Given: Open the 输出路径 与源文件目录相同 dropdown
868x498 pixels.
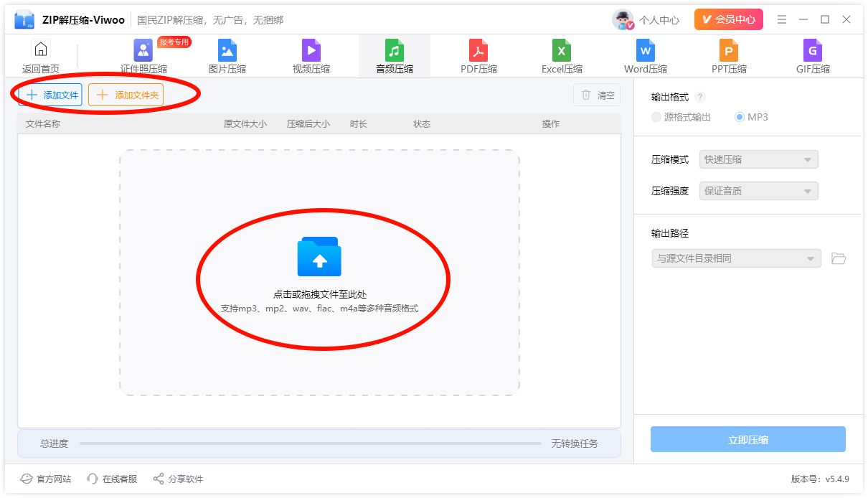Looking at the screenshot, I should pyautogui.click(x=736, y=258).
